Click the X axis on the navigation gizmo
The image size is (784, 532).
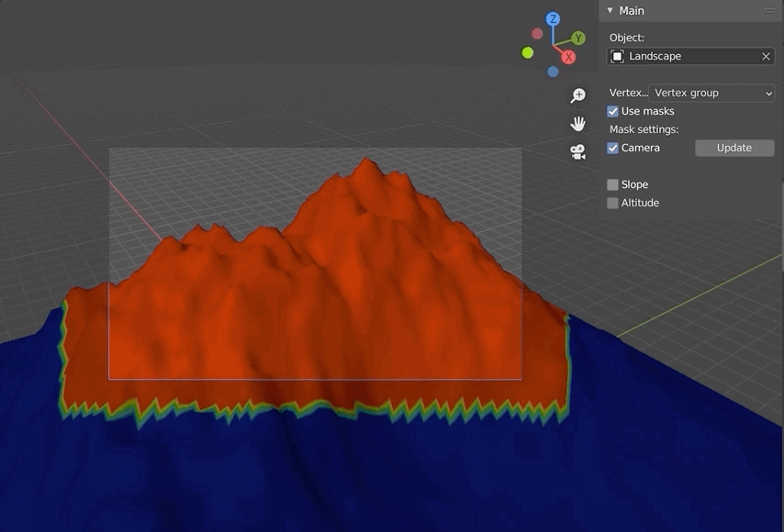coord(568,56)
